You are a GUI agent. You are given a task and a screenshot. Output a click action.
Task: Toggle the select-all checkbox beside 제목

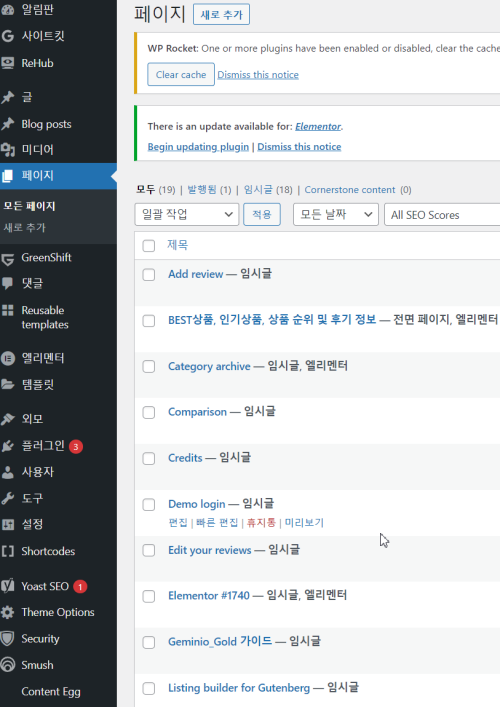[149, 246]
